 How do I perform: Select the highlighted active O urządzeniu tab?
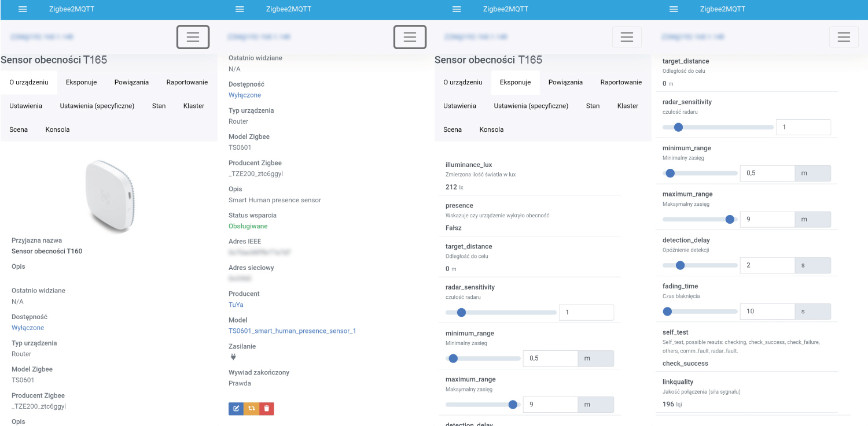[29, 82]
